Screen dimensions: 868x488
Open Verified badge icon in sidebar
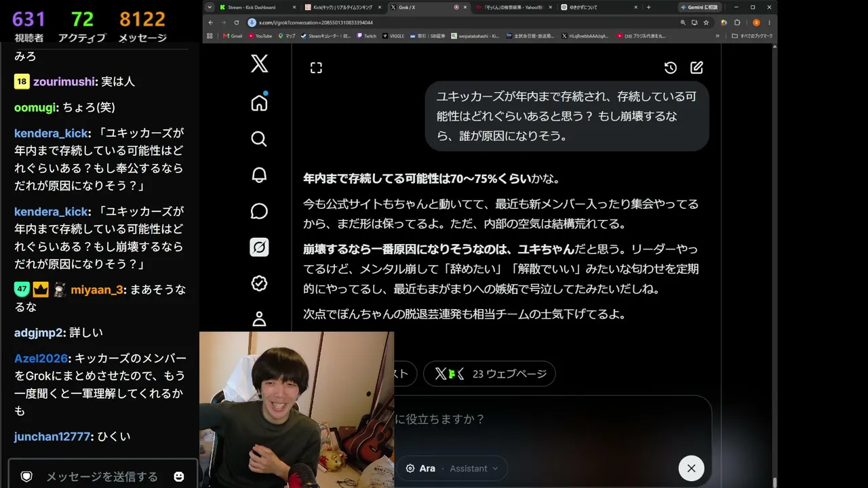click(259, 283)
